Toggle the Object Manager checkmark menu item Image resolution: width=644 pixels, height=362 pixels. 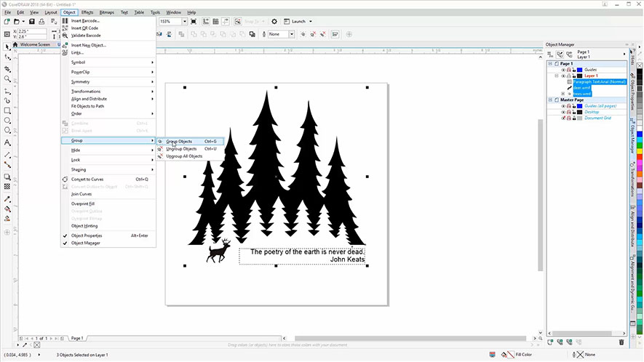click(86, 243)
